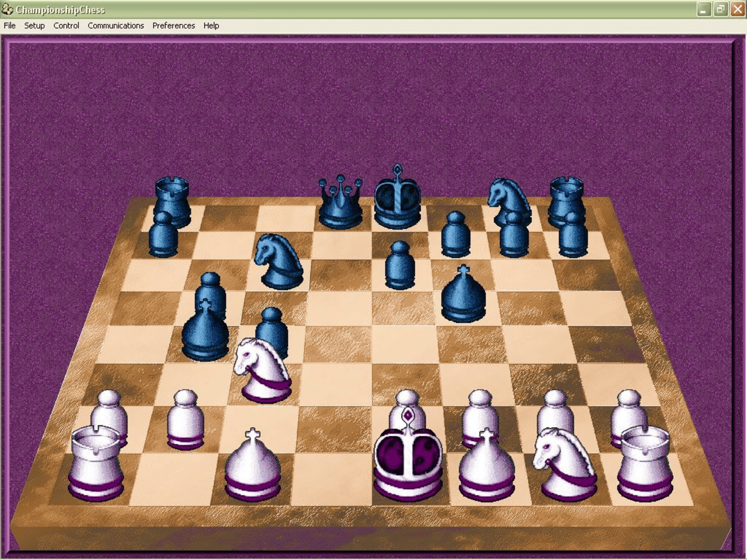Select the black king on e8
This screenshot has width=747, height=560.
(x=397, y=197)
